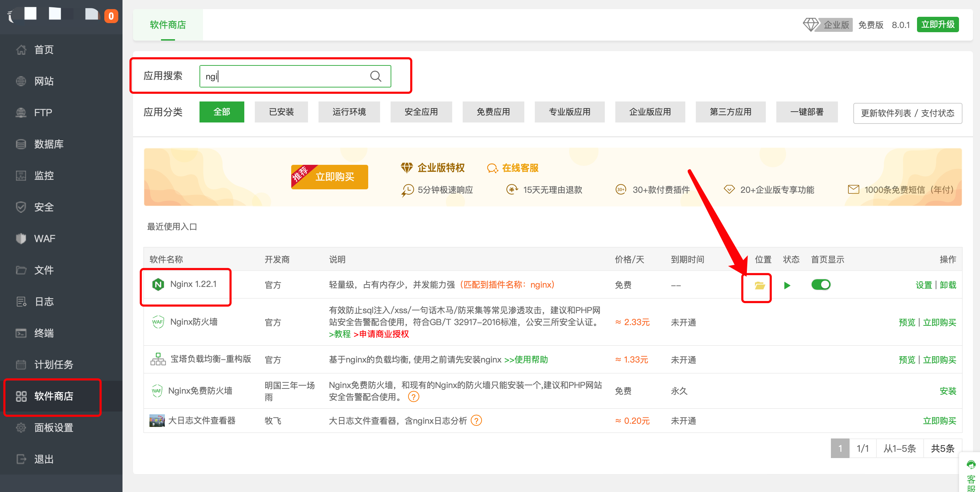Click 立即购买 for Nginx防火墙

pos(939,322)
